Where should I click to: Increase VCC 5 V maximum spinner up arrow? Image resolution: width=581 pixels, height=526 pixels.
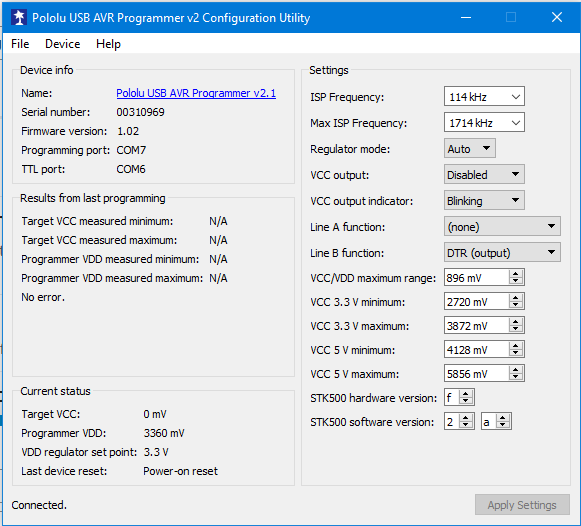[x=516, y=370]
